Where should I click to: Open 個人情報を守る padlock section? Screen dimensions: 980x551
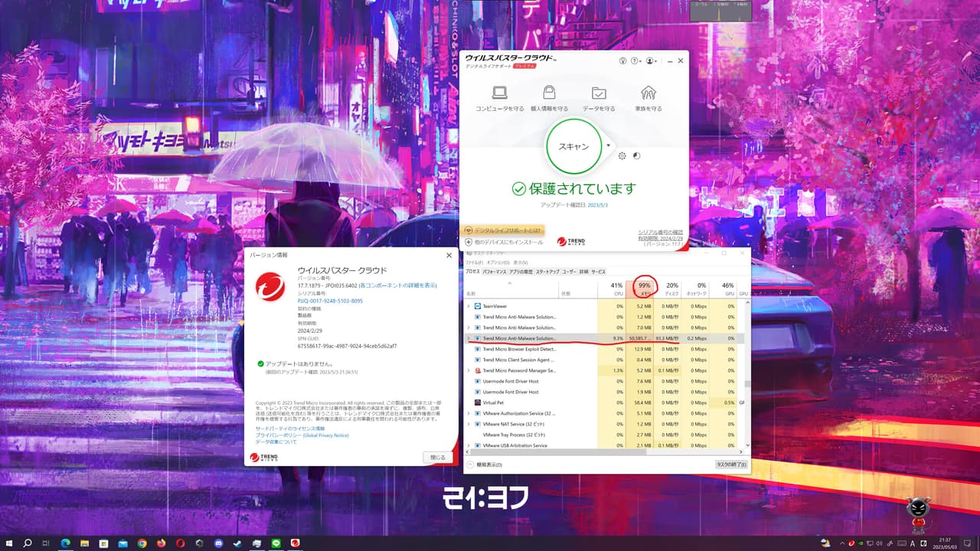(549, 99)
